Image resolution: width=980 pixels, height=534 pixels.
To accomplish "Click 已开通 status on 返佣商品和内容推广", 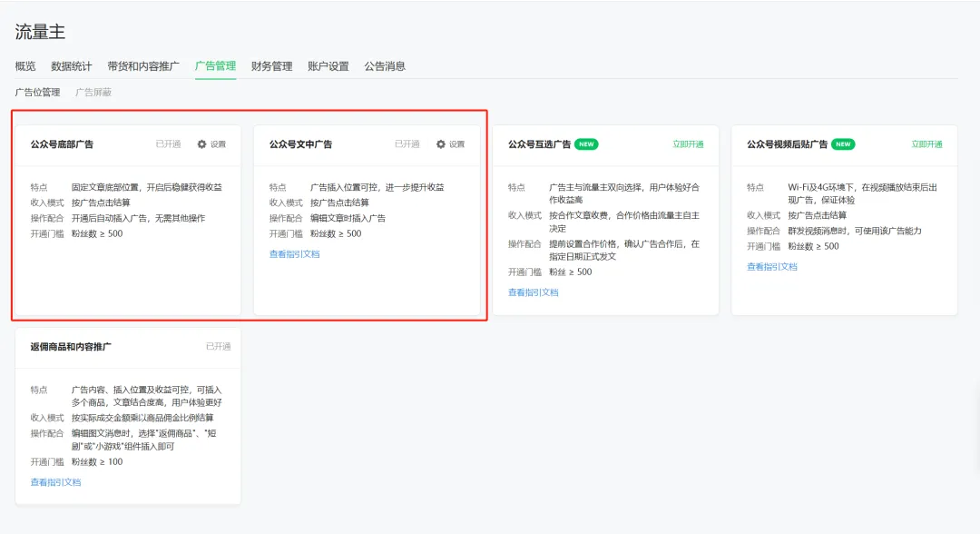I will (x=218, y=346).
